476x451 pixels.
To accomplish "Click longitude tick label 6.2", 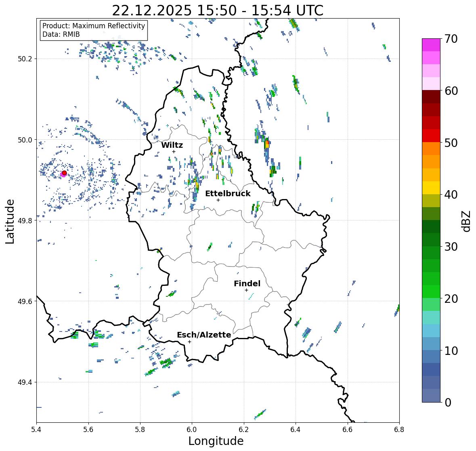I will pyautogui.click(x=244, y=430).
